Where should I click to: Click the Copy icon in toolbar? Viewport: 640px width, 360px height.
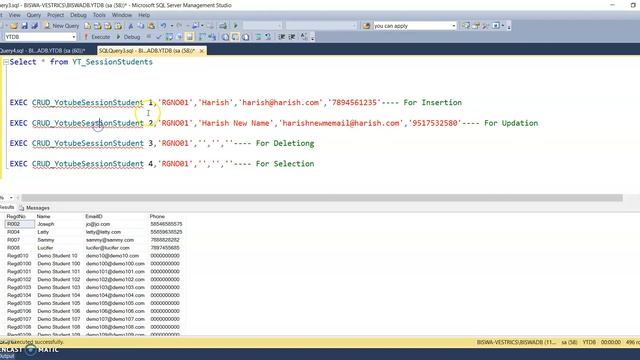pos(141,26)
